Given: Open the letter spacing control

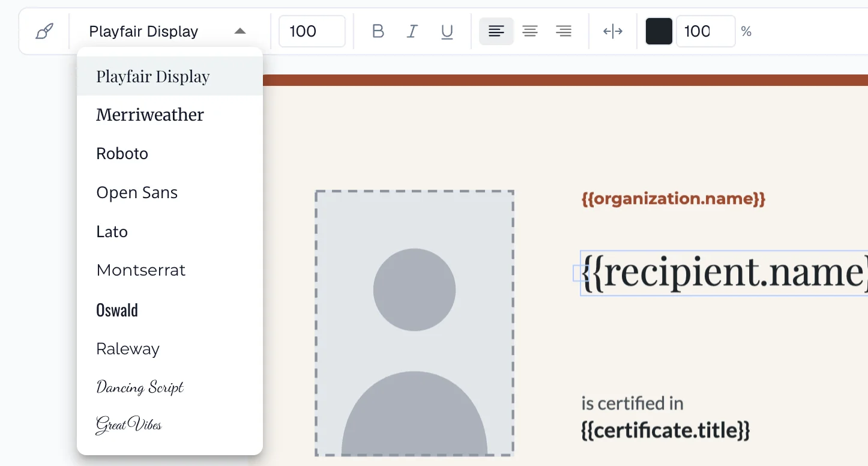Looking at the screenshot, I should [x=612, y=31].
